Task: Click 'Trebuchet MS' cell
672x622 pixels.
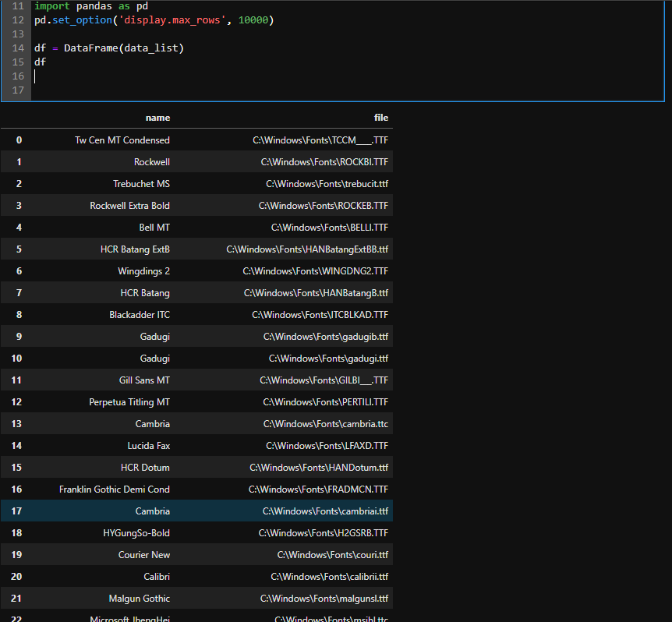Action: (141, 184)
